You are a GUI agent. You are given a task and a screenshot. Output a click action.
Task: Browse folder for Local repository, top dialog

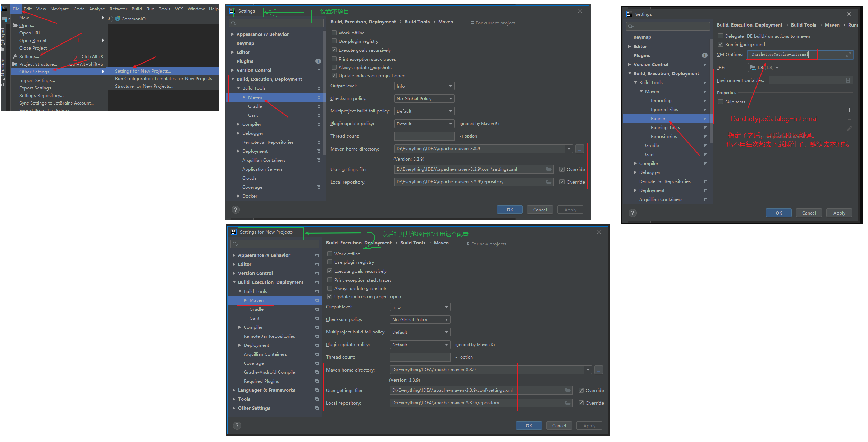tap(549, 182)
